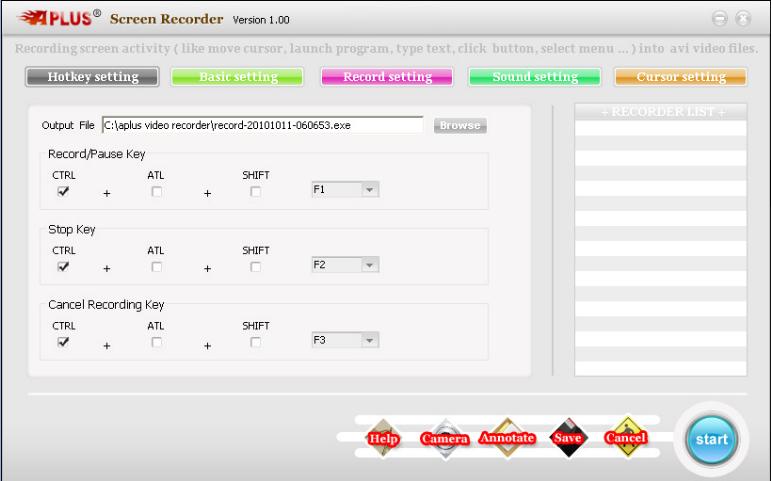
Task: Click the "Version 1.00" text
Action: (x=261, y=20)
